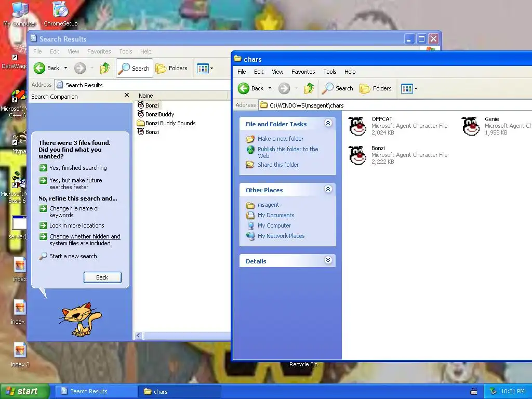Toggle Folders in Search Results toolbar
The image size is (532, 399).
click(171, 68)
